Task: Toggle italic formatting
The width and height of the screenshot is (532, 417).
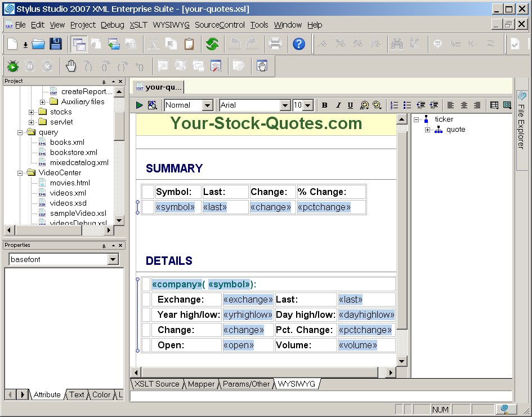Action: (338, 105)
